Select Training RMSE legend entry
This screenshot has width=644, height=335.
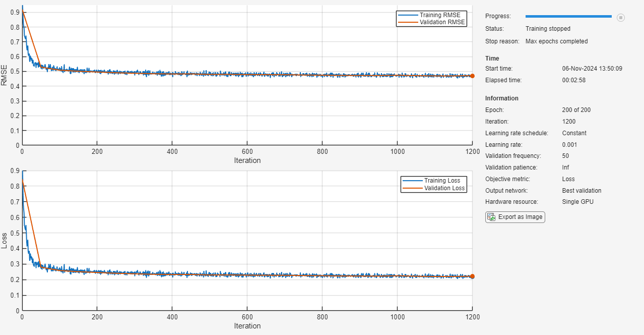point(432,15)
